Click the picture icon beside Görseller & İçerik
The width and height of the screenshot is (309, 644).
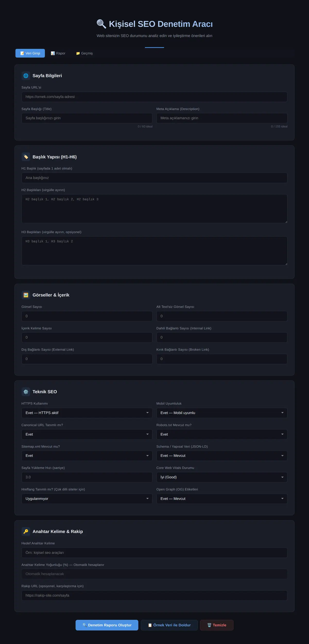(x=26, y=295)
